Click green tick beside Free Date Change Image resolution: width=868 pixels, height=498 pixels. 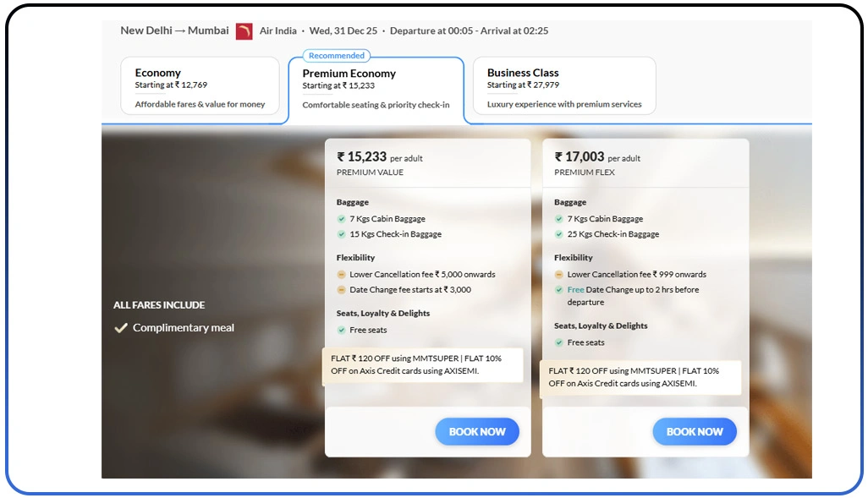pyautogui.click(x=559, y=290)
